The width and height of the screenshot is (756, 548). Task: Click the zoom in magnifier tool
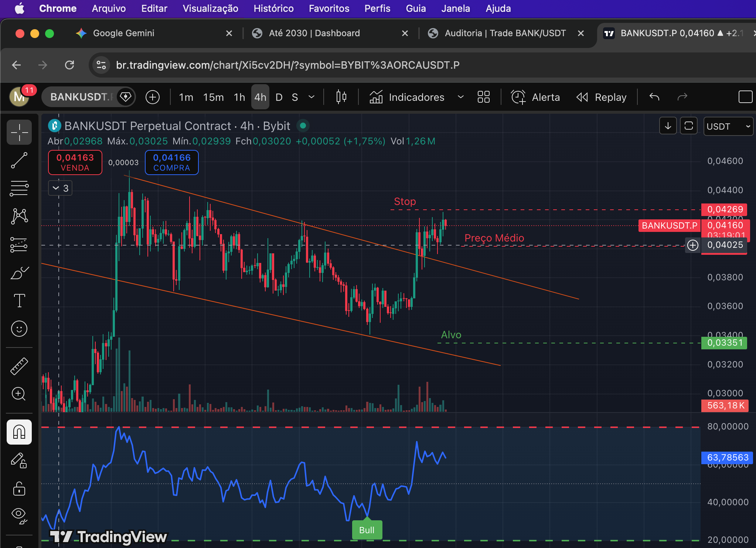[x=19, y=394]
